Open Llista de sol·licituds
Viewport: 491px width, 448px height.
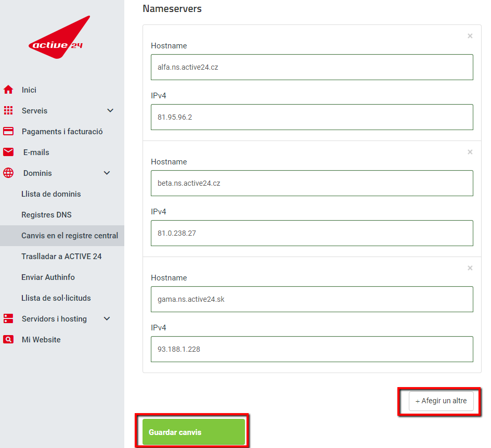pyautogui.click(x=56, y=298)
